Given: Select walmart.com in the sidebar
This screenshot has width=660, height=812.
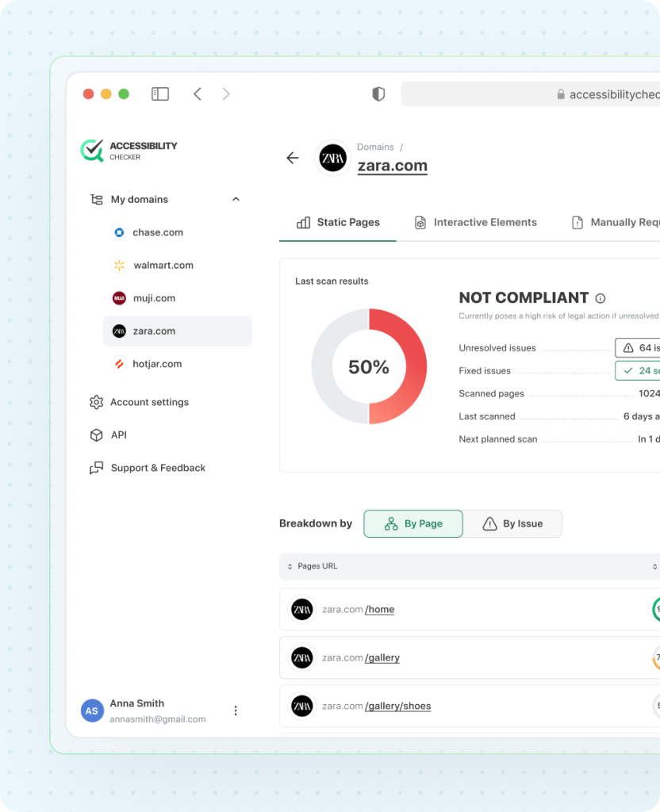Looking at the screenshot, I should 163,265.
